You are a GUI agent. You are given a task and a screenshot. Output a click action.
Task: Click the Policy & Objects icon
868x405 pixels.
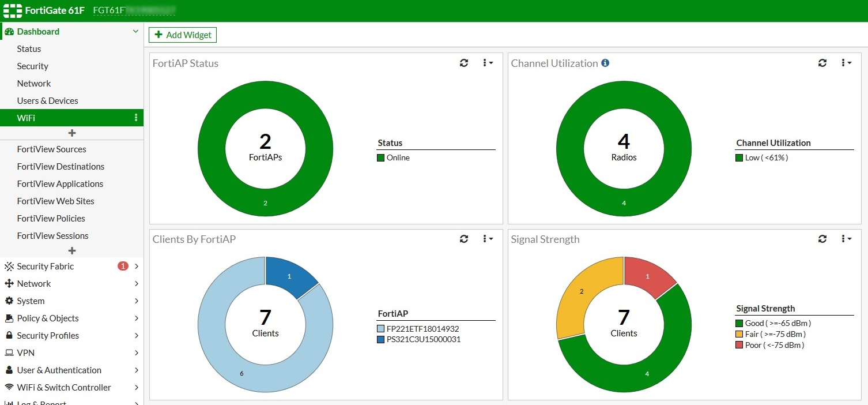9,318
